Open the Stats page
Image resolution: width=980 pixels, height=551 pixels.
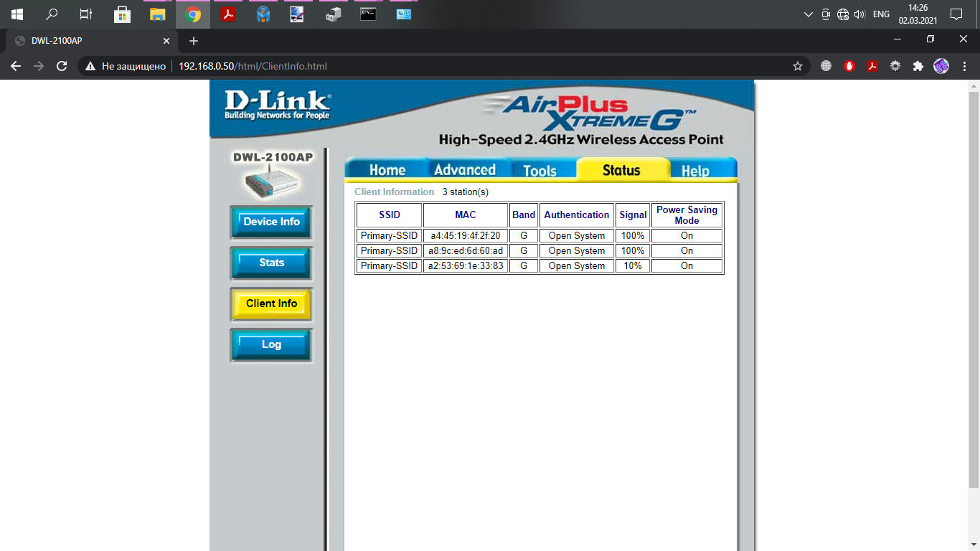(x=271, y=263)
